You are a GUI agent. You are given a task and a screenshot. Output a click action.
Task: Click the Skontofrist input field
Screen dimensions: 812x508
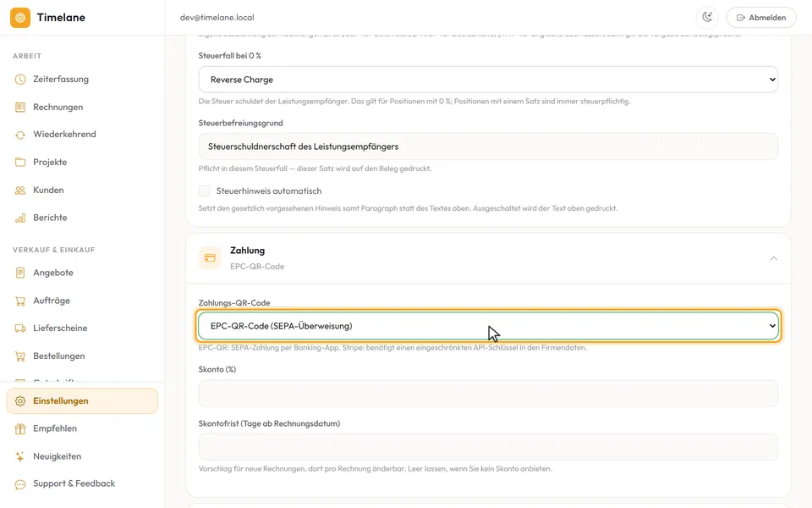coord(488,447)
